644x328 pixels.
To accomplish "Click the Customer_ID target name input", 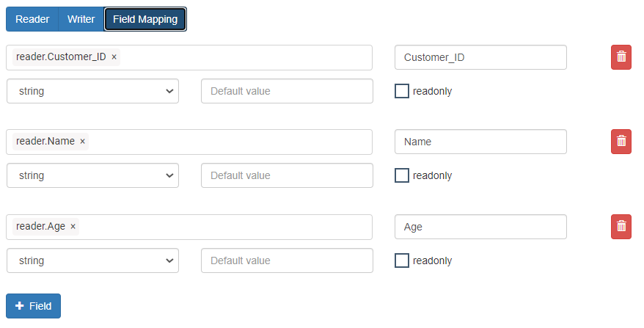I will [480, 57].
